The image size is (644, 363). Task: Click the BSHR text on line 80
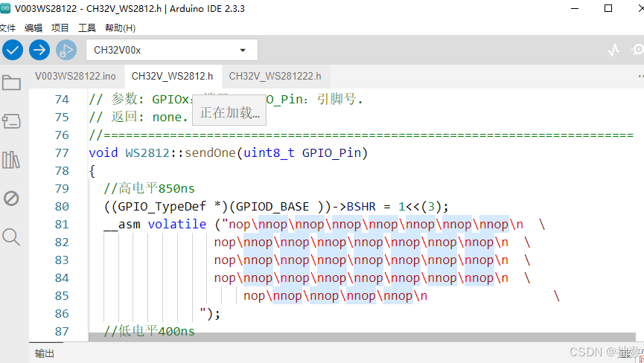pyautogui.click(x=361, y=206)
